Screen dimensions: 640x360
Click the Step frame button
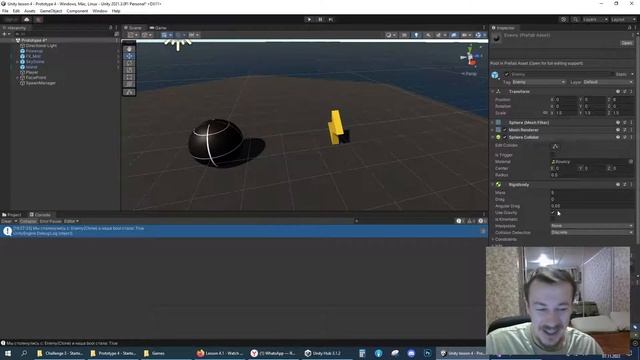331,19
